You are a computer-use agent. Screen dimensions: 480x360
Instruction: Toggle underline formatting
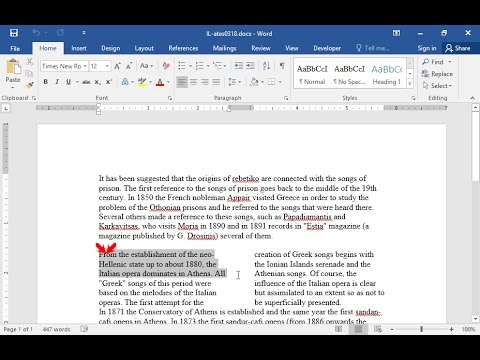pos(68,82)
